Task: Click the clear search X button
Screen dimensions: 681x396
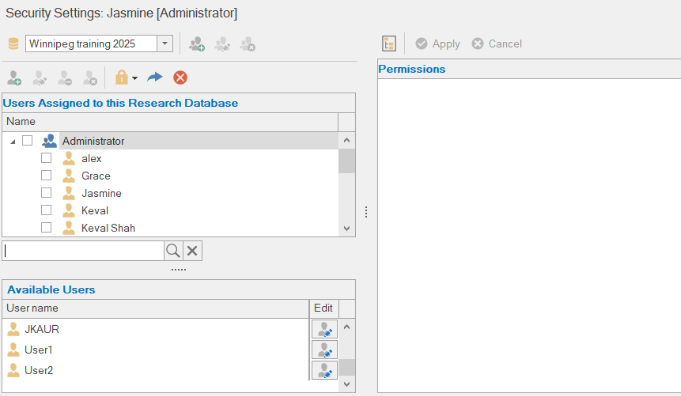Action: 192,251
